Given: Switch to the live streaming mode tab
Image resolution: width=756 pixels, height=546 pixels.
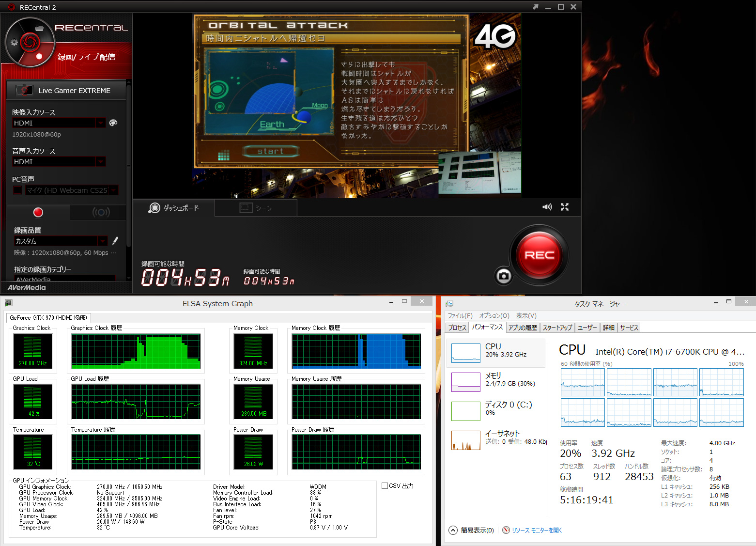Looking at the screenshot, I should point(101,212).
